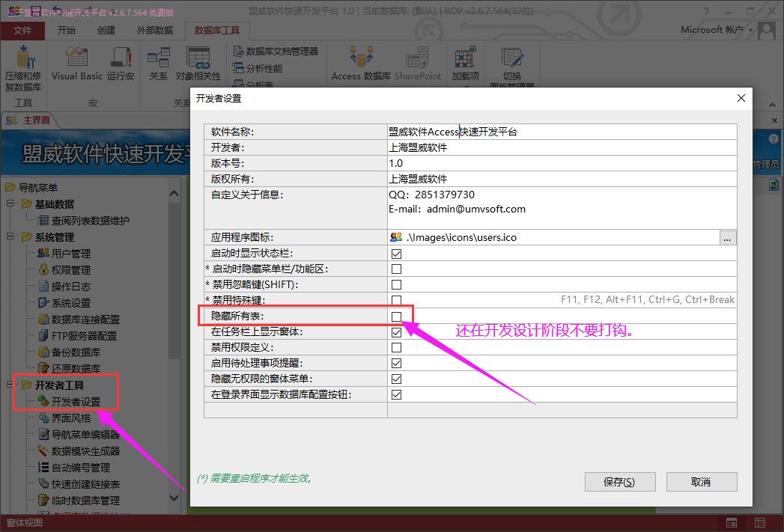Open 导航菜单编辑器 tree item
This screenshot has height=532, width=784.
click(79, 435)
